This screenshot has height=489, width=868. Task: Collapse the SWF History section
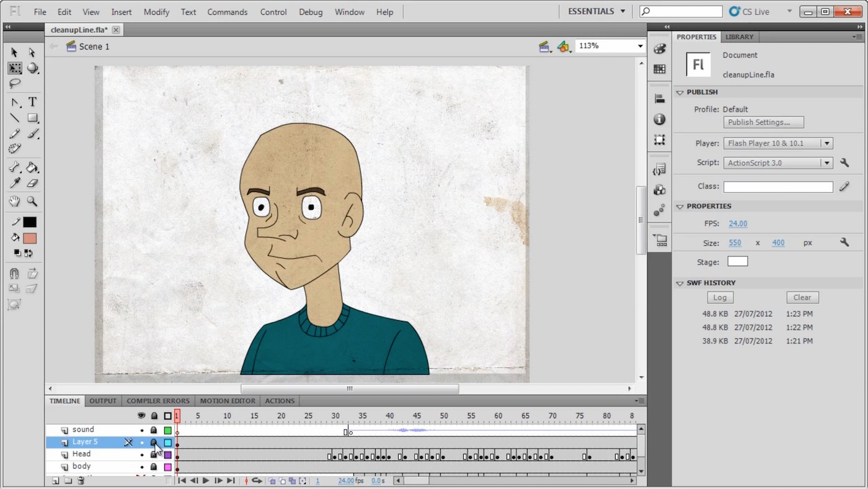pos(680,283)
